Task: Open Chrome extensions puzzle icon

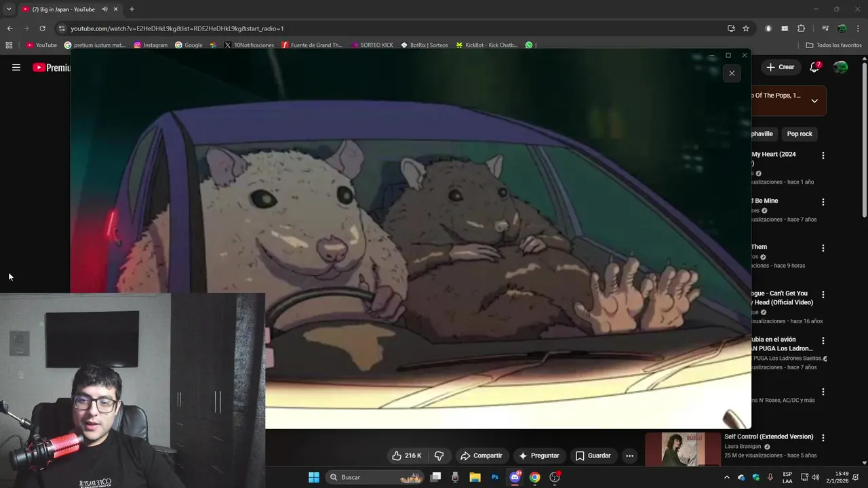Action: pos(801,28)
